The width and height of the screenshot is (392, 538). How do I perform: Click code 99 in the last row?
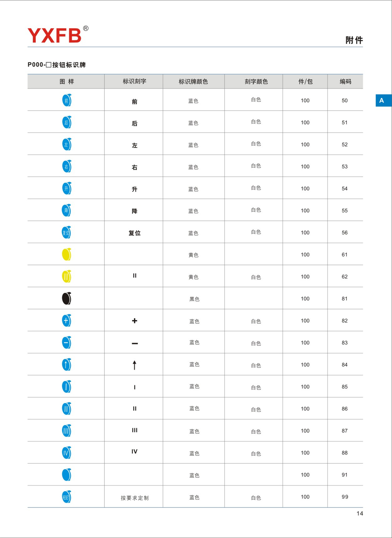[345, 497]
